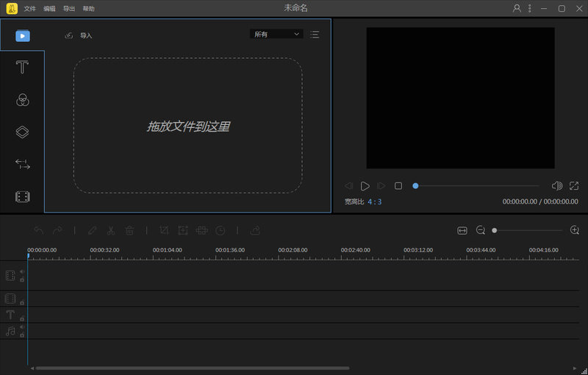
Task: Enter fullscreen preview mode
Action: tap(574, 185)
